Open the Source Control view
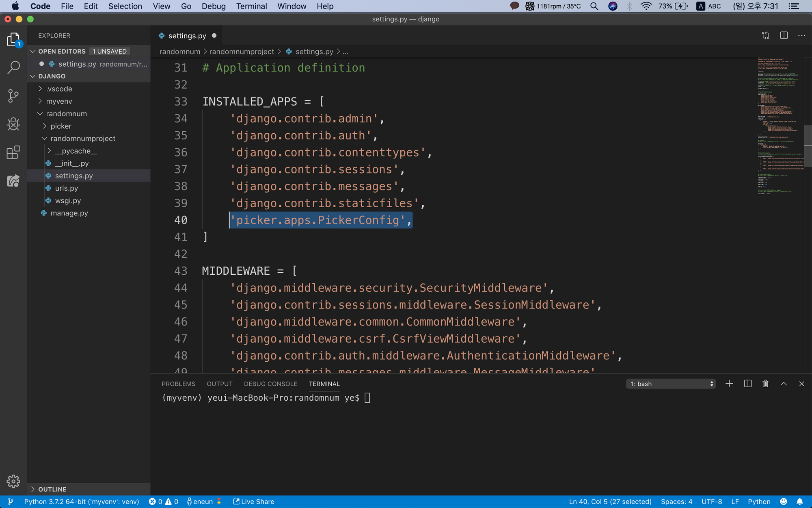This screenshot has width=812, height=508. pyautogui.click(x=13, y=96)
